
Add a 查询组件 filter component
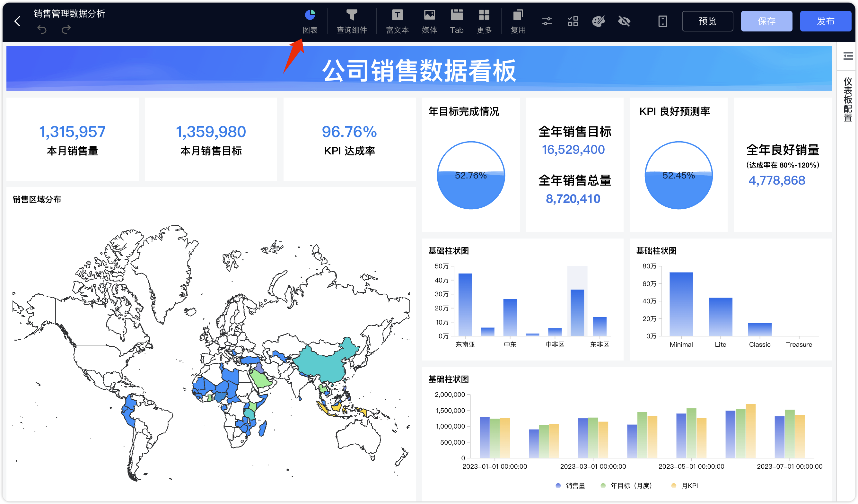pos(351,22)
